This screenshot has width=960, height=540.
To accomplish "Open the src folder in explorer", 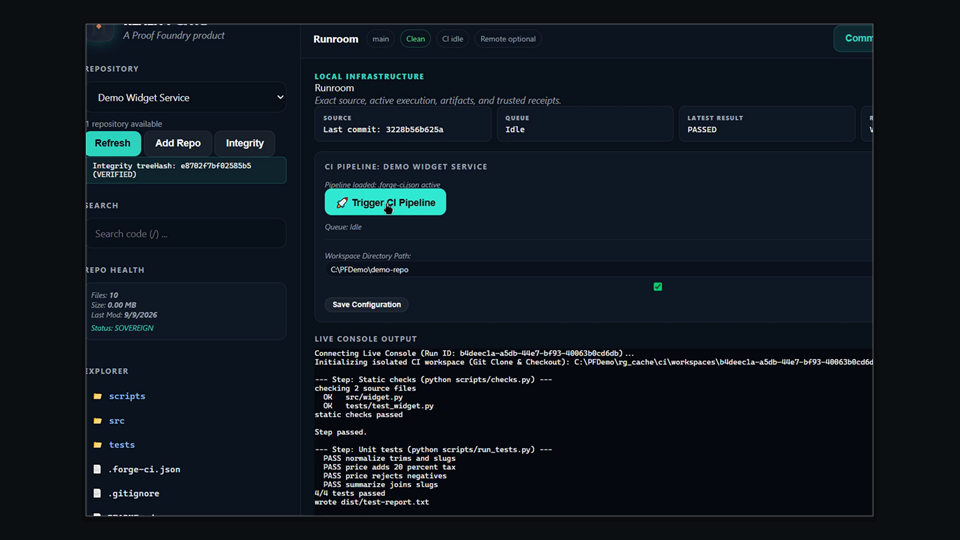I will click(116, 421).
